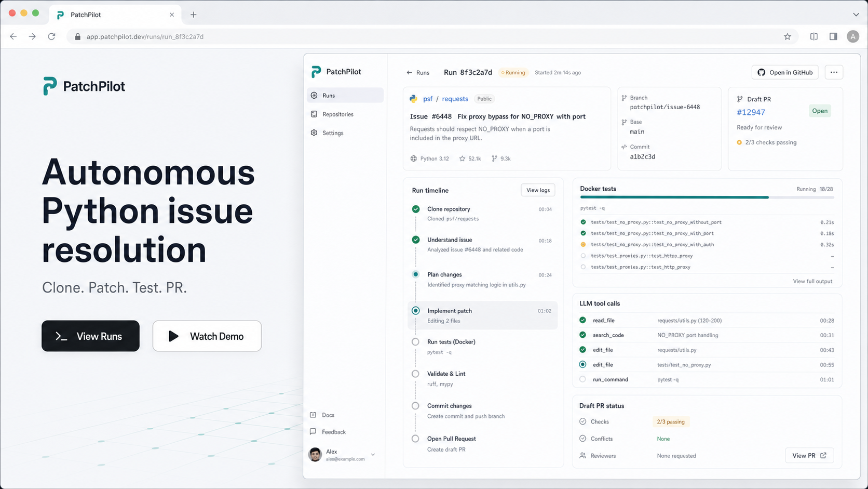Image resolution: width=868 pixels, height=489 pixels.
Task: Click the Public badge next to requests
Action: click(x=484, y=99)
